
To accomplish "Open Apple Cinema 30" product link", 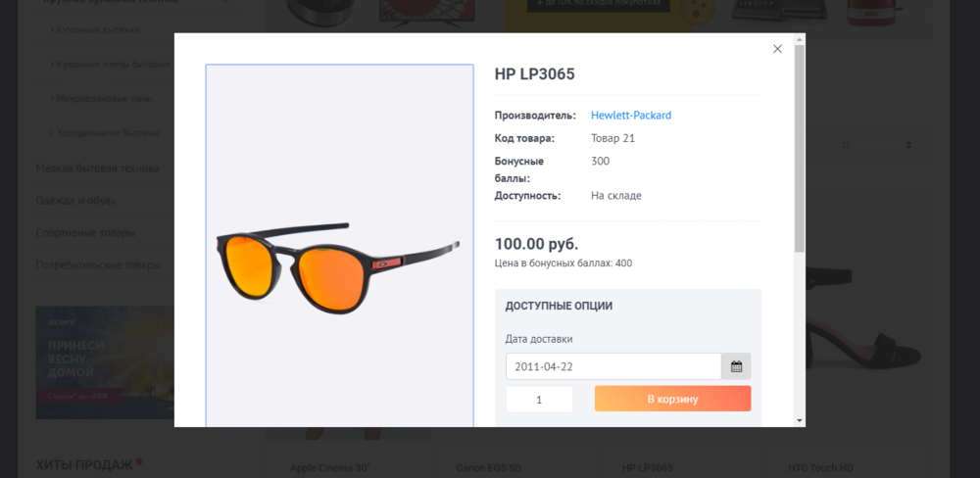I will (x=330, y=468).
